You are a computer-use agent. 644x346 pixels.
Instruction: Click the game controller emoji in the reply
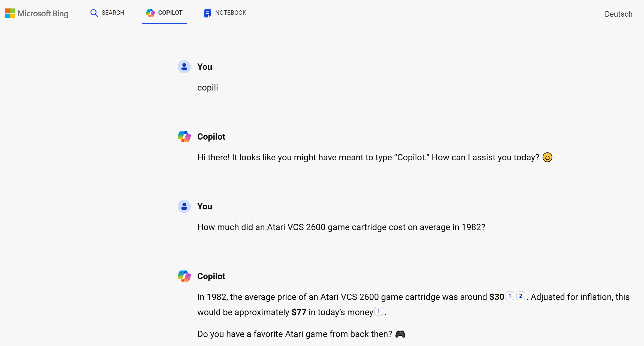pyautogui.click(x=400, y=334)
